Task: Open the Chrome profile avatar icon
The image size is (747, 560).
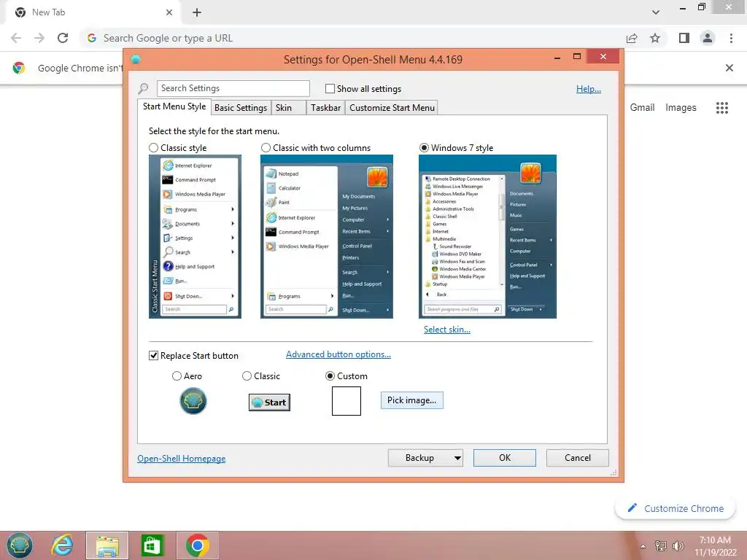Action: pyautogui.click(x=708, y=38)
